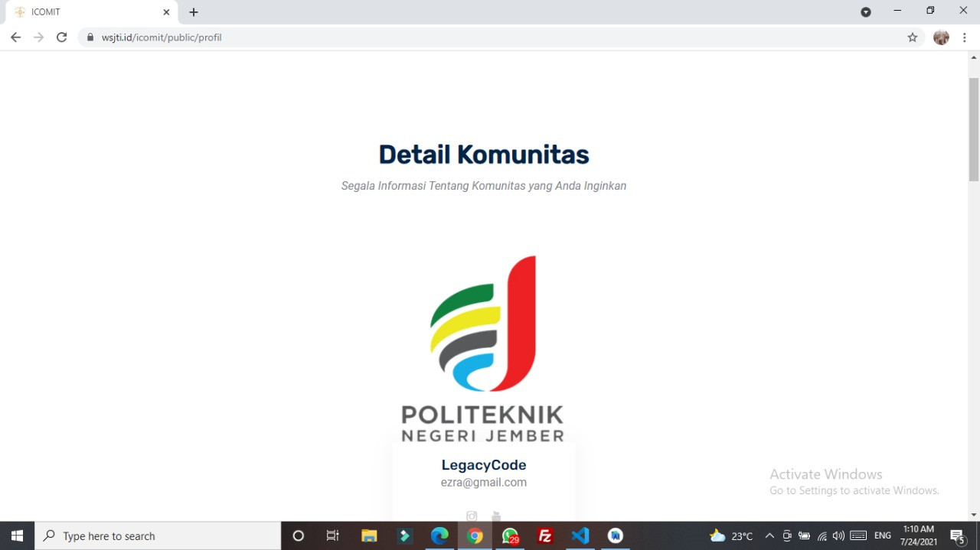Screen dimensions: 980x550
Task: Click the ezra@gmail.com email text
Action: tap(484, 482)
